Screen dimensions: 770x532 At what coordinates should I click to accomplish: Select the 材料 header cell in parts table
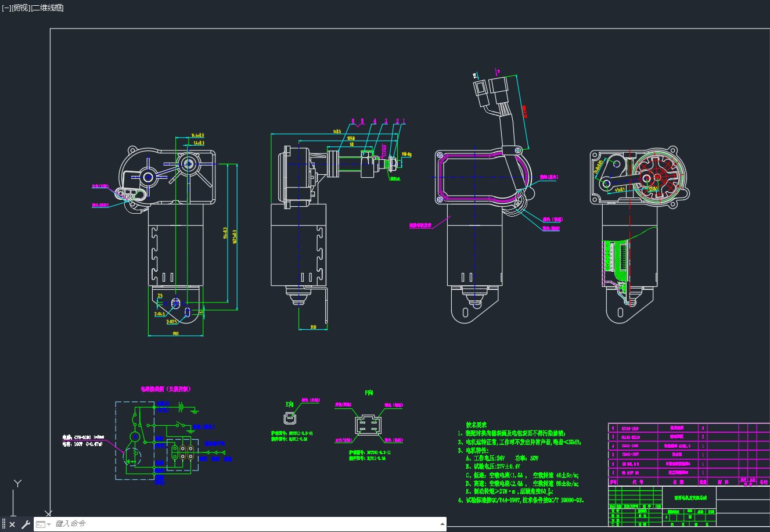point(723,481)
